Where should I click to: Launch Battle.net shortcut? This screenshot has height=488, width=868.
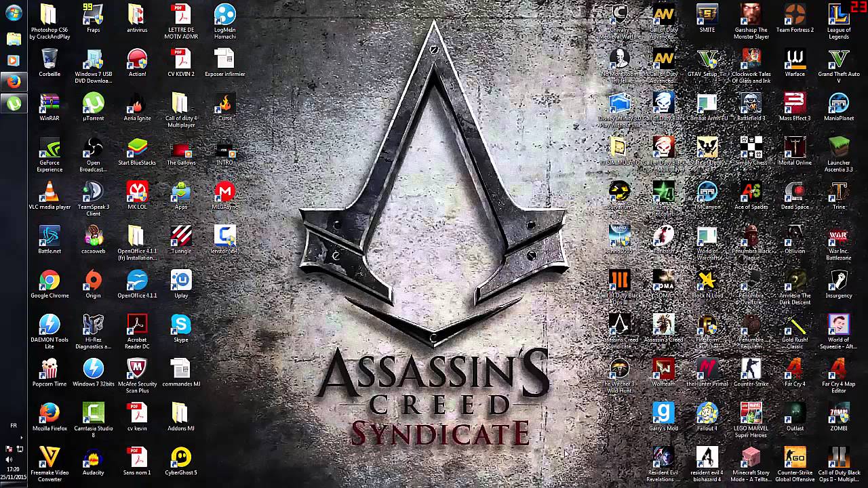[50, 240]
